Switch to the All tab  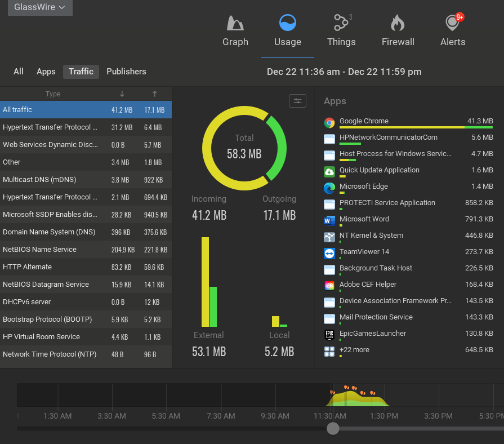click(x=19, y=72)
